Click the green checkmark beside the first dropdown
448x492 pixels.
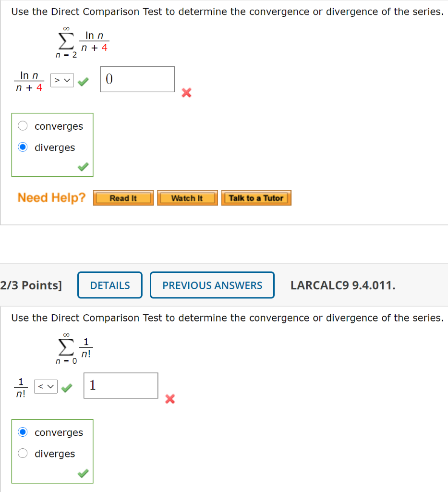83,82
